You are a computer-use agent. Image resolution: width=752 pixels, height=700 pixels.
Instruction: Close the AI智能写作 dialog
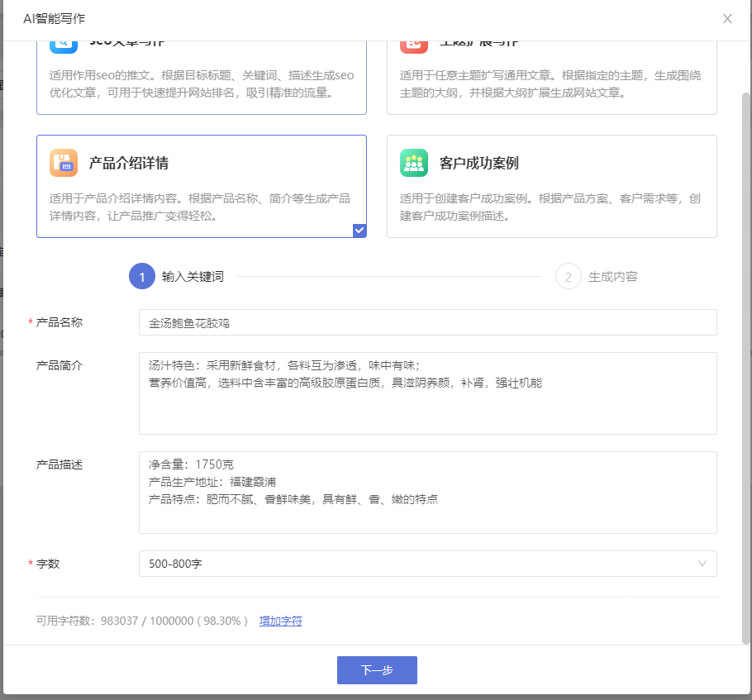[727, 19]
